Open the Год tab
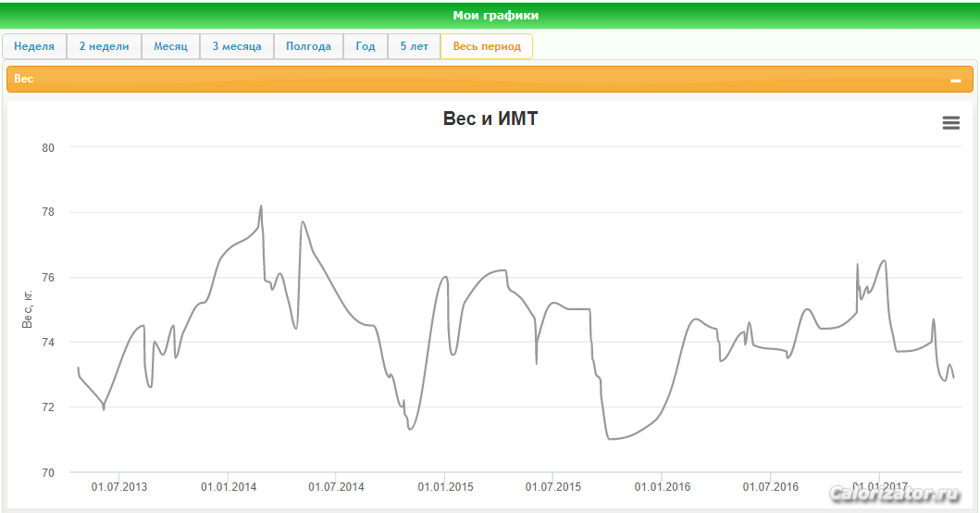The height and width of the screenshot is (513, 980). point(366,46)
